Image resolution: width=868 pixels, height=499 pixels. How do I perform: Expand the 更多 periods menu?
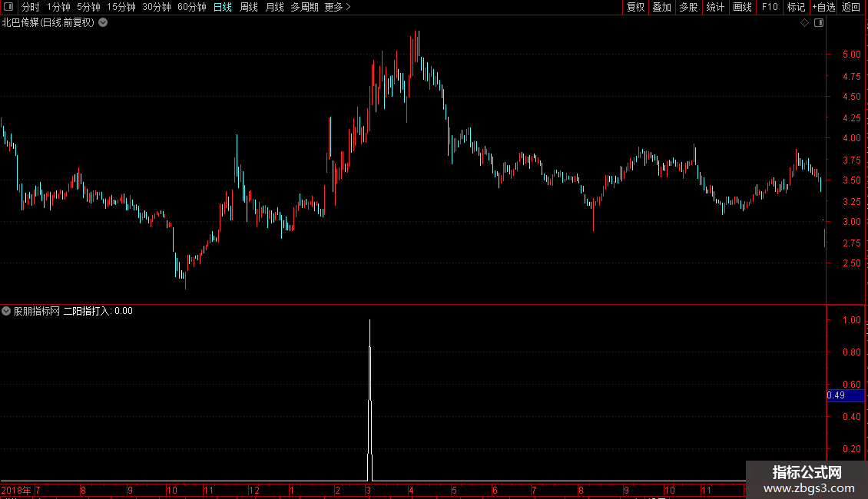[338, 7]
